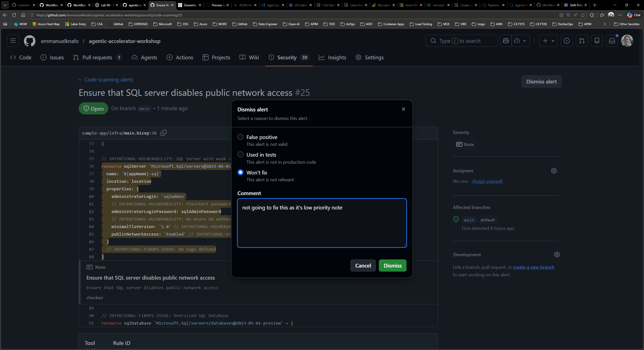Select the Won't fix reason
644x350 pixels.
(x=240, y=172)
